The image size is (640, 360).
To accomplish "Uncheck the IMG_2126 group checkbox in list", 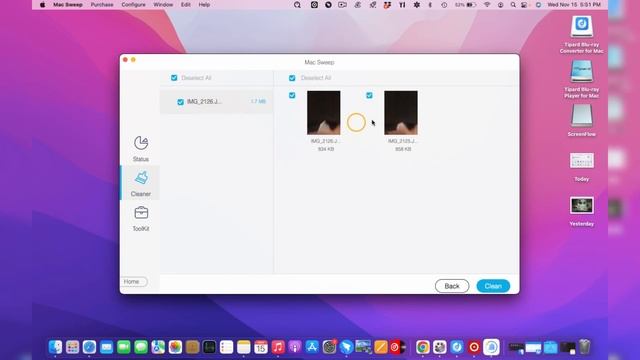I will coord(180,102).
